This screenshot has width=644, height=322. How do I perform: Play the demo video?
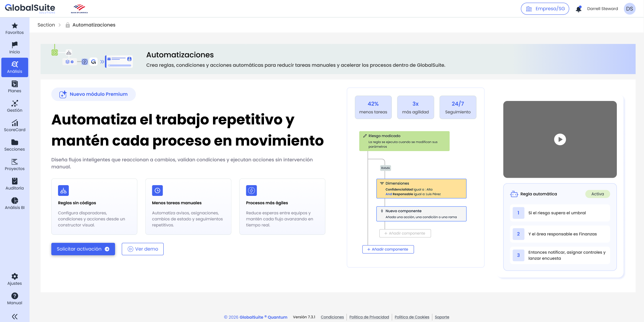click(560, 139)
